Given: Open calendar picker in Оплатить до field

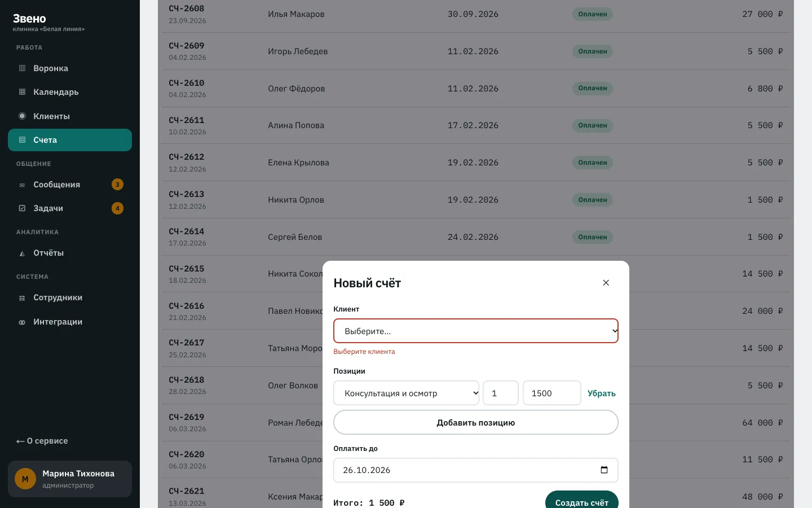Looking at the screenshot, I should (604, 470).
